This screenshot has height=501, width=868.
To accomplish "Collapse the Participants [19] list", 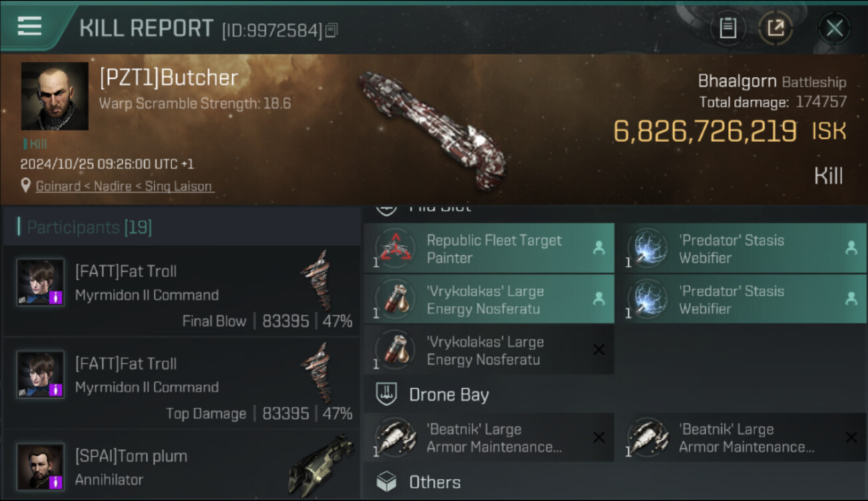I will (89, 227).
